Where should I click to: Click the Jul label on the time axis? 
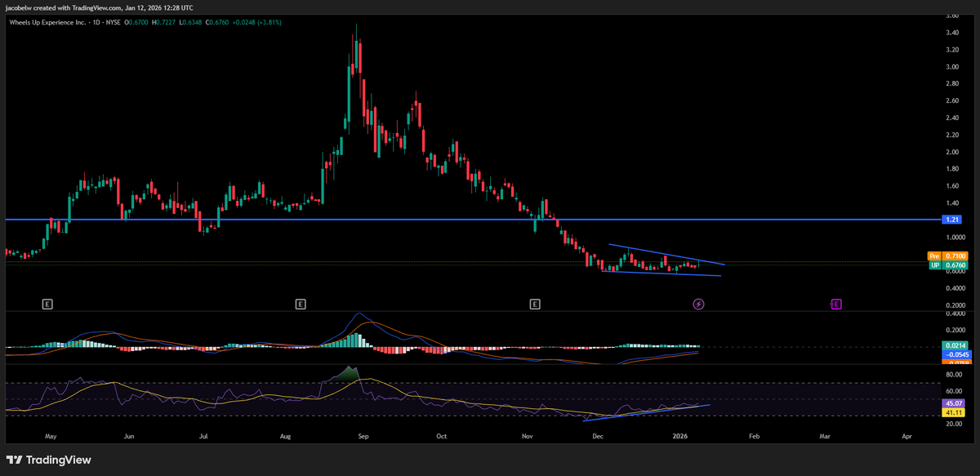click(x=205, y=437)
